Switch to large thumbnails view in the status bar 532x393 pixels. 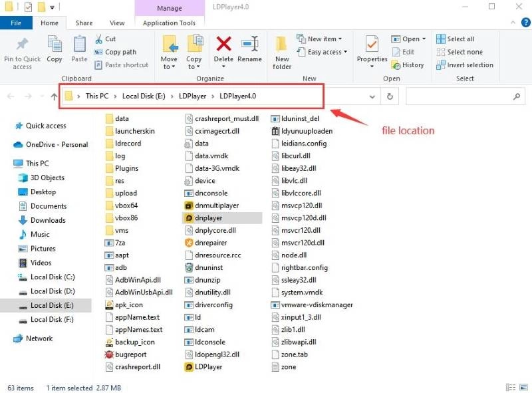click(x=523, y=387)
